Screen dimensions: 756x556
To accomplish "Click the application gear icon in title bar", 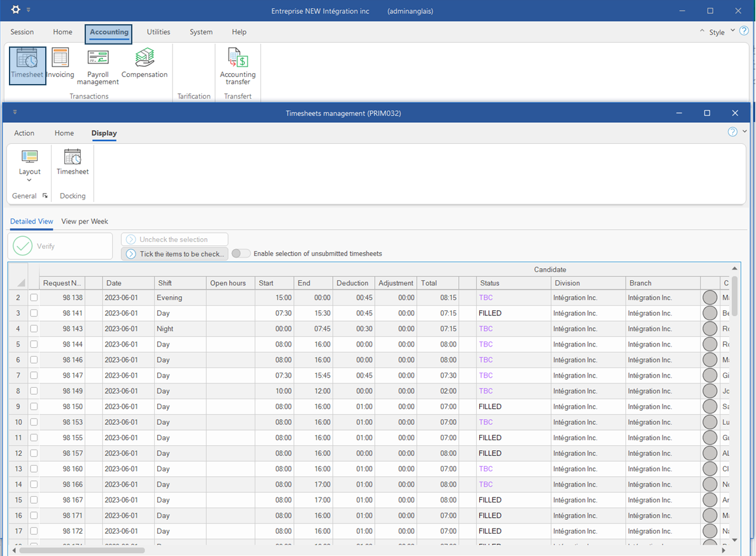I will 16,10.
